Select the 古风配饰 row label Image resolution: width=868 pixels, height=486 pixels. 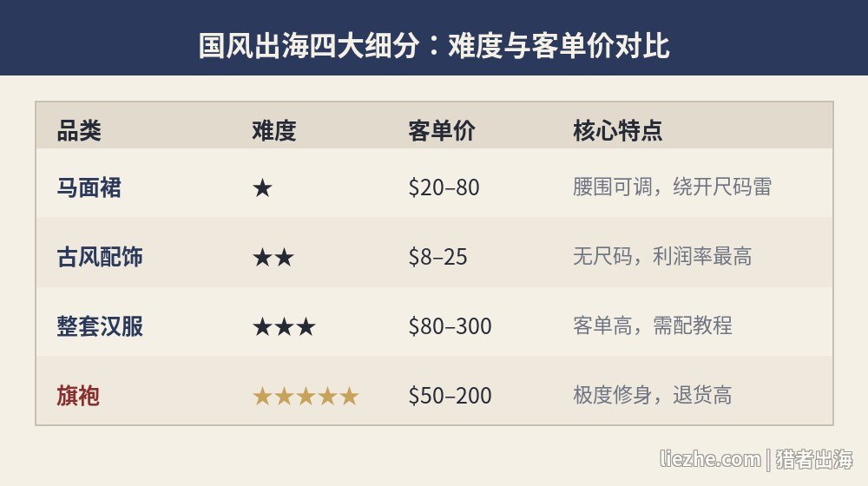coord(100,257)
